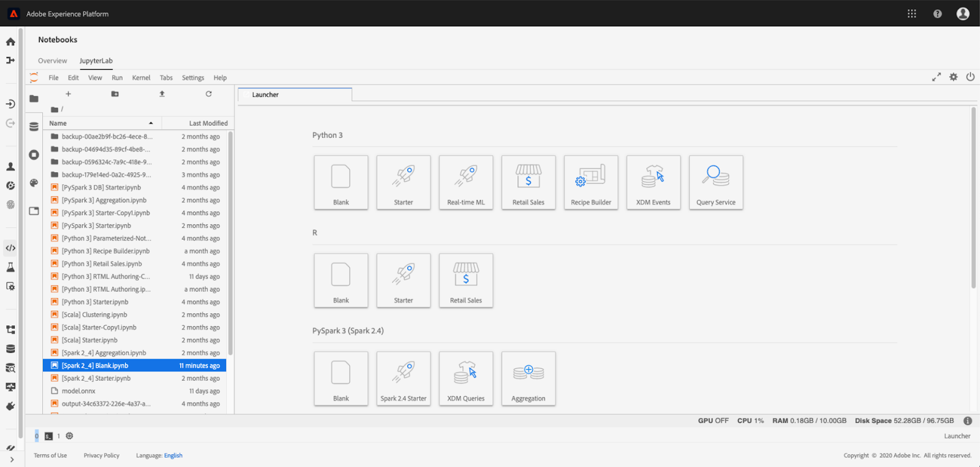Launch Recipe Builder notebook
This screenshot has width=980, height=467.
(x=591, y=183)
